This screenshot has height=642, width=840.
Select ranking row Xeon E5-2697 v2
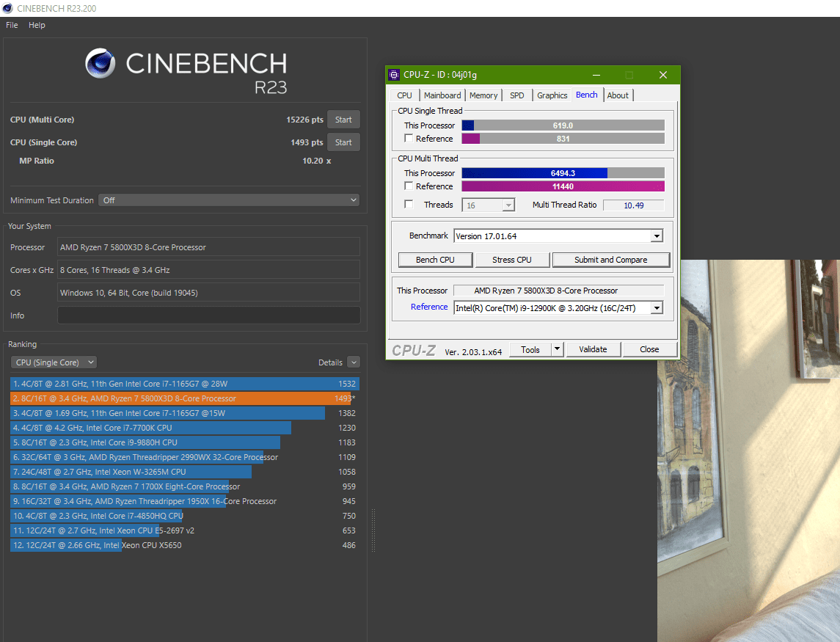(184, 530)
